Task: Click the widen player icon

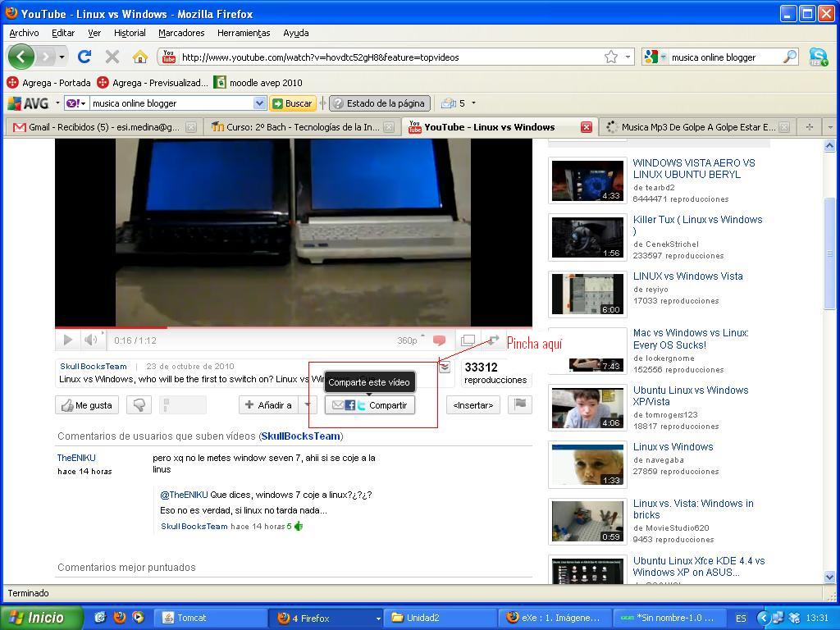Action: (x=468, y=340)
